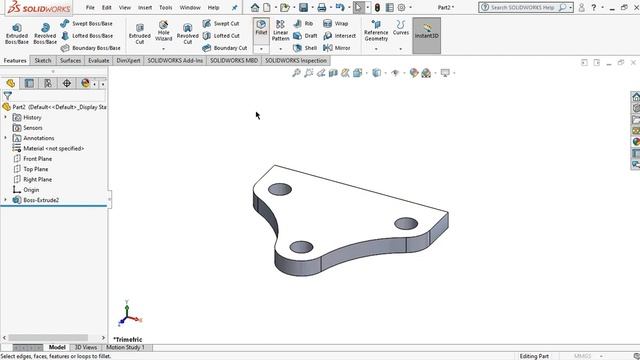Open the Linear Pattern dropdown arrow
Screen dimensions: 640x360
coord(280,49)
